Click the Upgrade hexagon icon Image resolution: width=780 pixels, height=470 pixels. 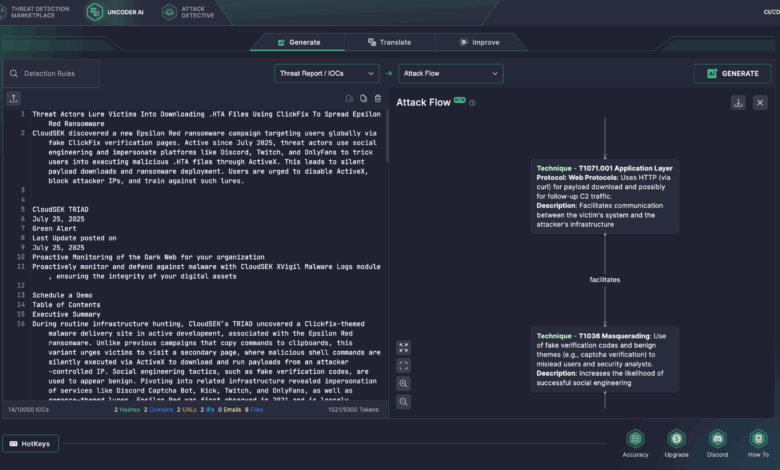pos(677,439)
